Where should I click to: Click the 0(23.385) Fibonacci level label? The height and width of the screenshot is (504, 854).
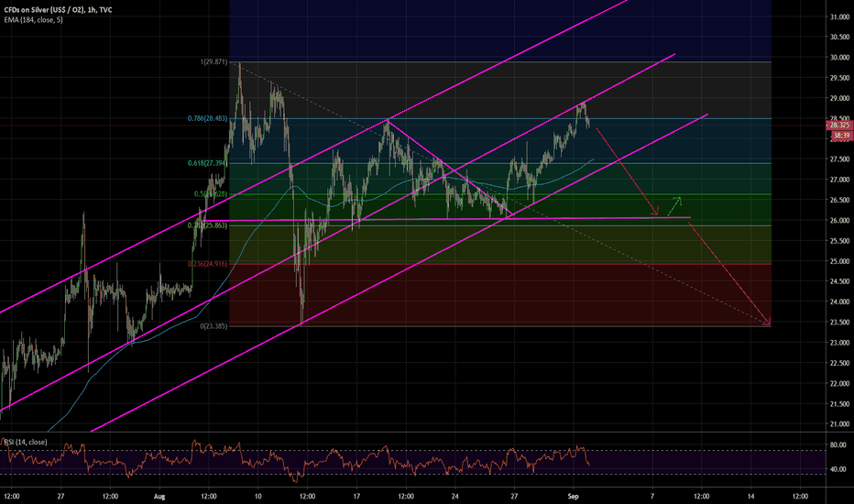(x=213, y=326)
